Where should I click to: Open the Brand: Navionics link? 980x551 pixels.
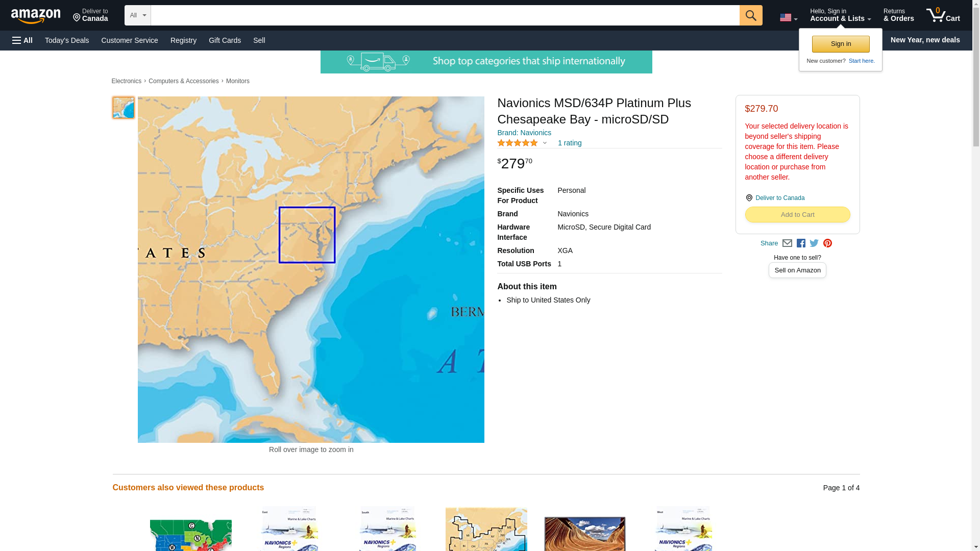[x=524, y=133]
